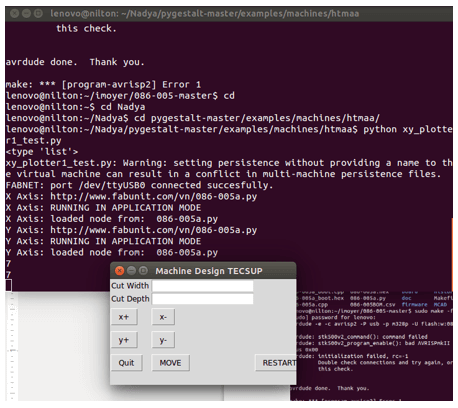This screenshot has height=408, width=458.
Task: Click the X Axis fabunit.com URL line
Action: point(131,197)
